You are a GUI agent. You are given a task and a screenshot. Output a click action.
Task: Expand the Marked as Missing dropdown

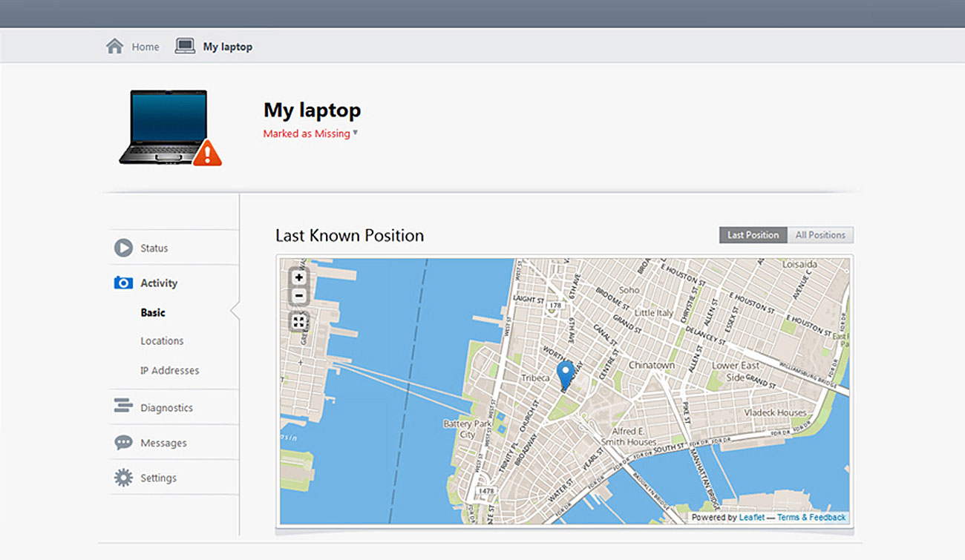click(x=310, y=134)
